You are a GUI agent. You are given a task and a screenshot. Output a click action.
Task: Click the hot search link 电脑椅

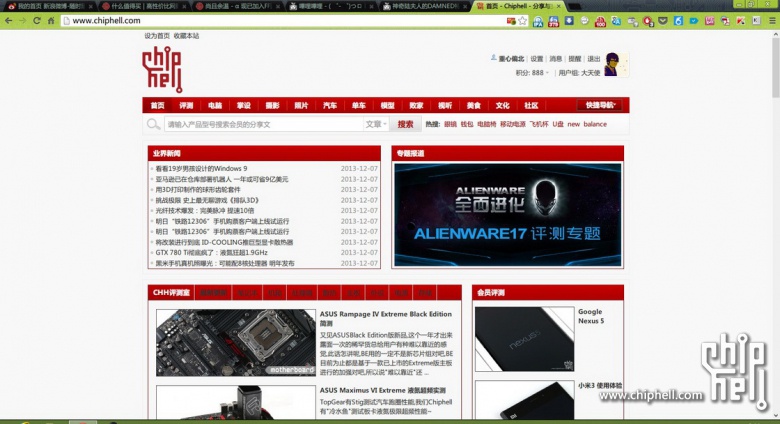[487, 124]
